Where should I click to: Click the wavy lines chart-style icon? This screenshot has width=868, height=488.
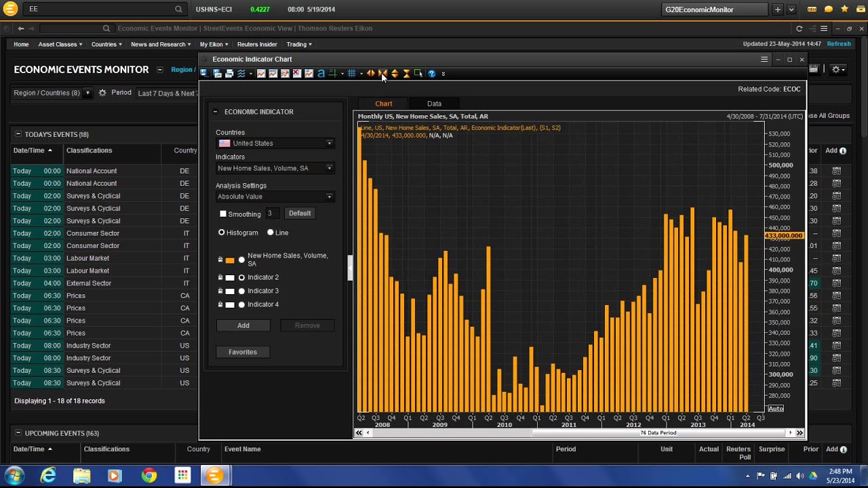click(241, 73)
